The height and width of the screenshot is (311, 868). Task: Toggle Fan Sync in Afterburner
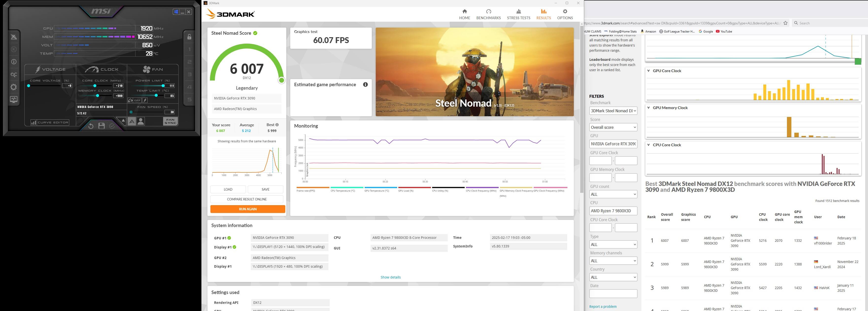tap(170, 121)
